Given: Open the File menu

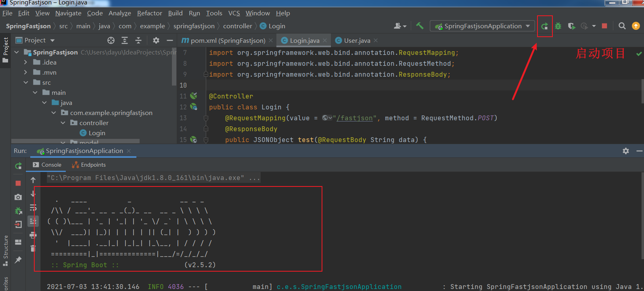Looking at the screenshot, I should [x=7, y=13].
